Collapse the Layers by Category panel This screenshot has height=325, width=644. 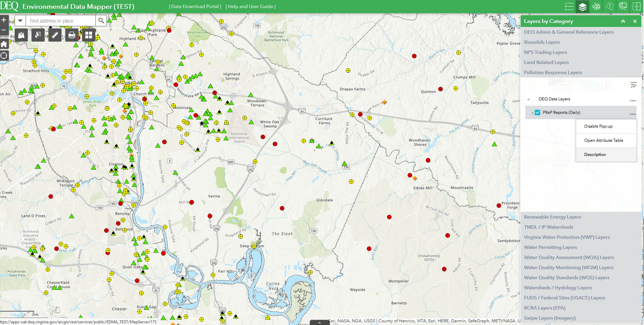point(623,21)
